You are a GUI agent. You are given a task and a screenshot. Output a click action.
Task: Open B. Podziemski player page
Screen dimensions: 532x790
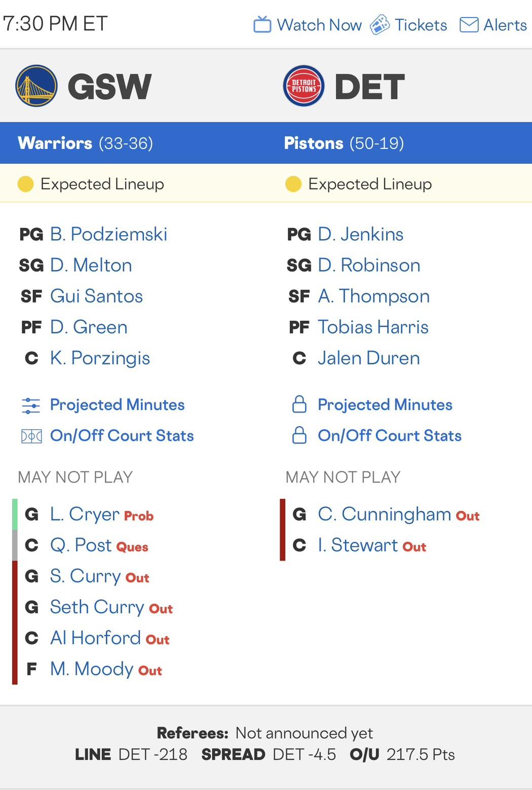(x=108, y=234)
